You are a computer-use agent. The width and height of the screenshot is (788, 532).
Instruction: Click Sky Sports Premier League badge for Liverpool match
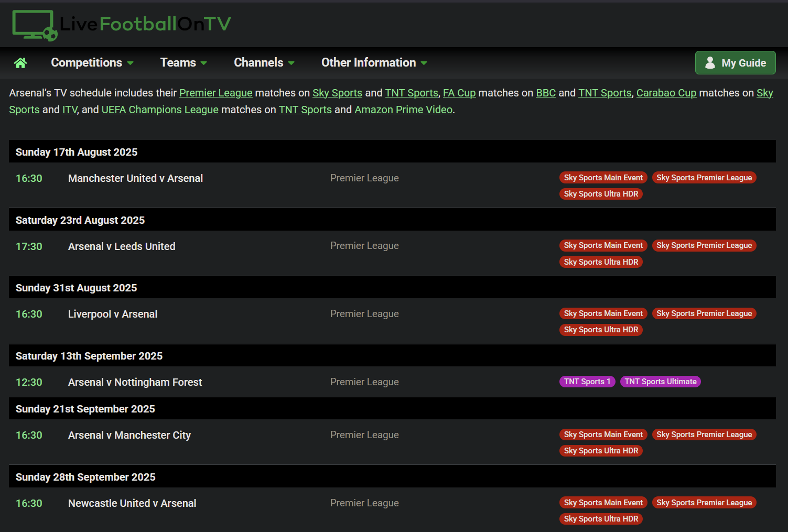pos(704,313)
